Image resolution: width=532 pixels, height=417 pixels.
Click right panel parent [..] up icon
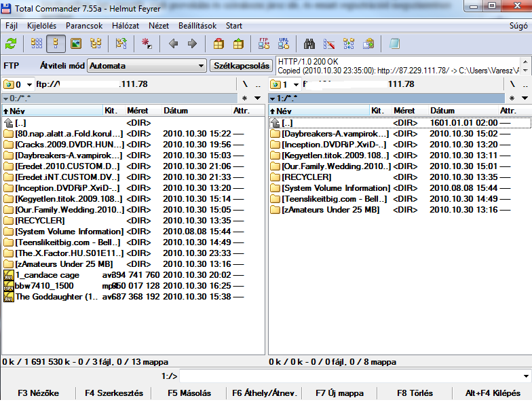275,123
